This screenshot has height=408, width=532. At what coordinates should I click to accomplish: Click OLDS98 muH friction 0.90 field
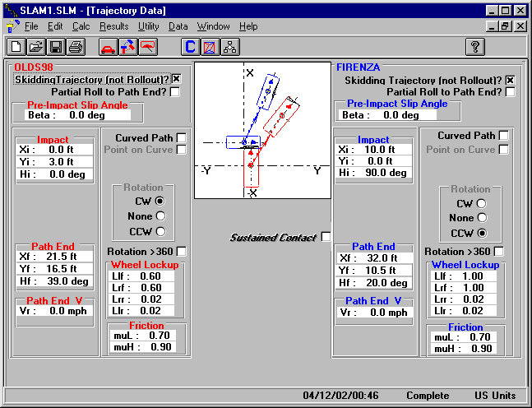143,347
